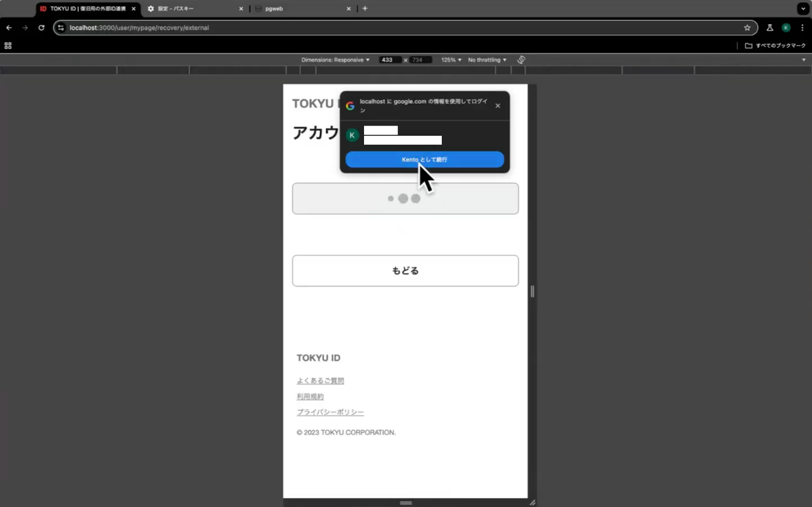Rotate the device viewport orientation
This screenshot has height=507, width=812.
tap(521, 59)
